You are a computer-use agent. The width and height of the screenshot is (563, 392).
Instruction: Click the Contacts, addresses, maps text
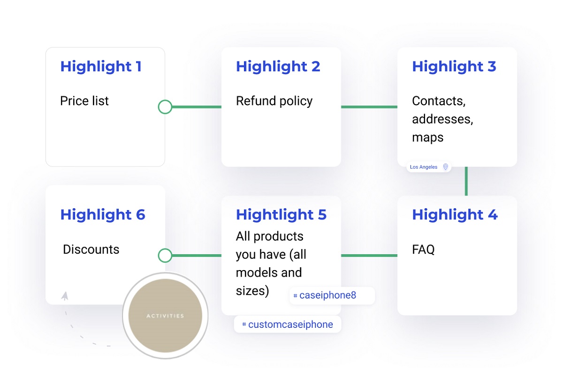pos(442,119)
